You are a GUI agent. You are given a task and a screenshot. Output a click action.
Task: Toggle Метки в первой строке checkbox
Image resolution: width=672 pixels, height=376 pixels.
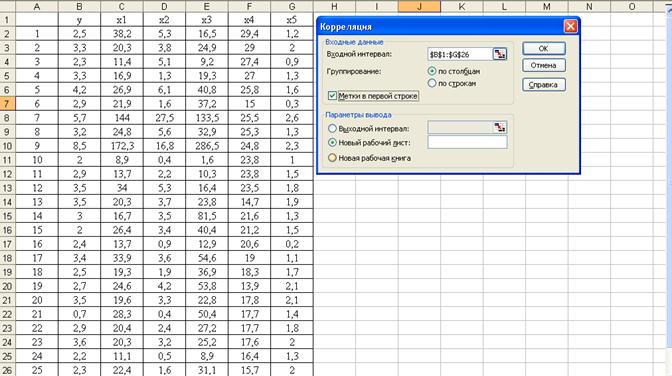tap(332, 96)
